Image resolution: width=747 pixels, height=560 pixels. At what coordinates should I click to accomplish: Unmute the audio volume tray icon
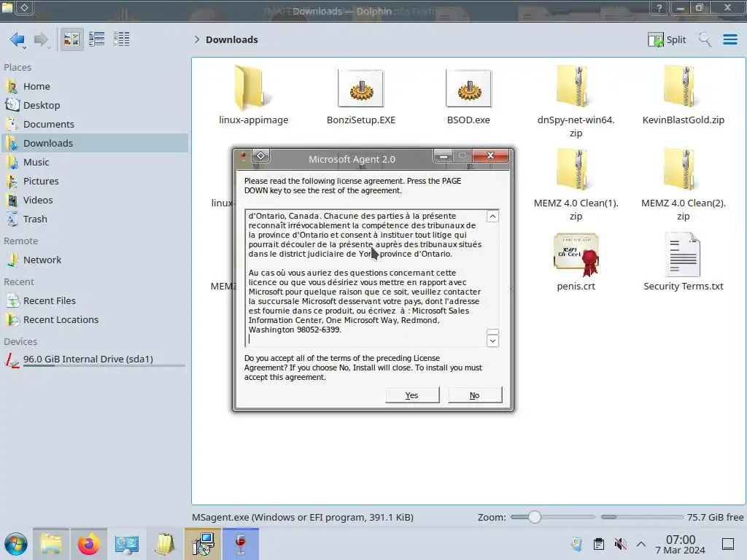620,544
